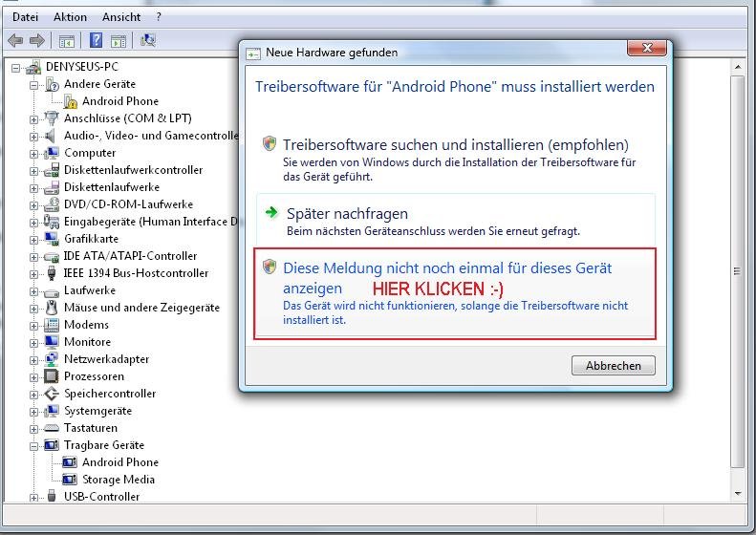This screenshot has width=756, height=535.
Task: Collapse the DENYSEUS-PC root node
Action: tap(16, 68)
